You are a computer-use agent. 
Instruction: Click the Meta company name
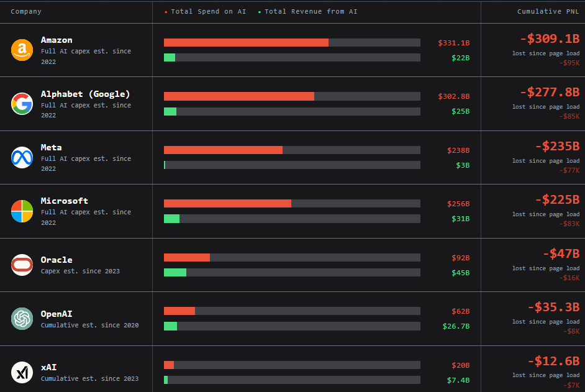pyautogui.click(x=51, y=147)
